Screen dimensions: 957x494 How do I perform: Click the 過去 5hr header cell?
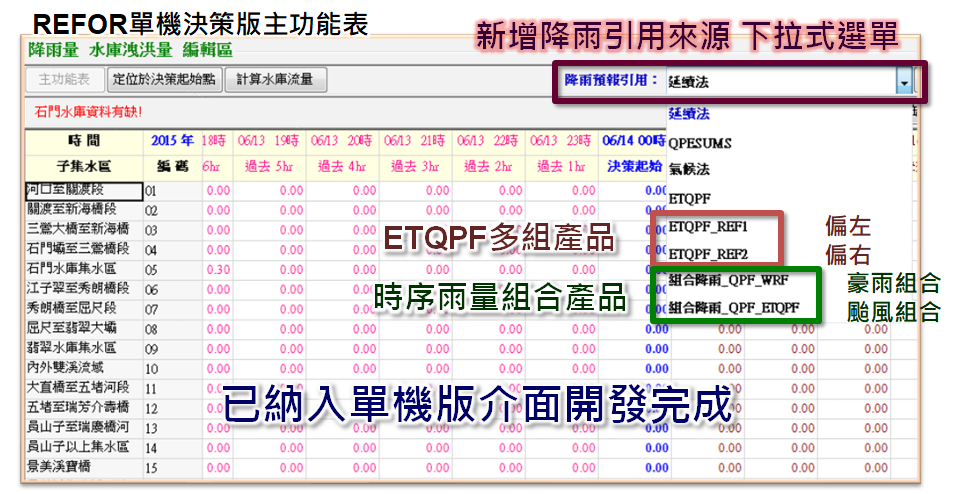pos(269,166)
